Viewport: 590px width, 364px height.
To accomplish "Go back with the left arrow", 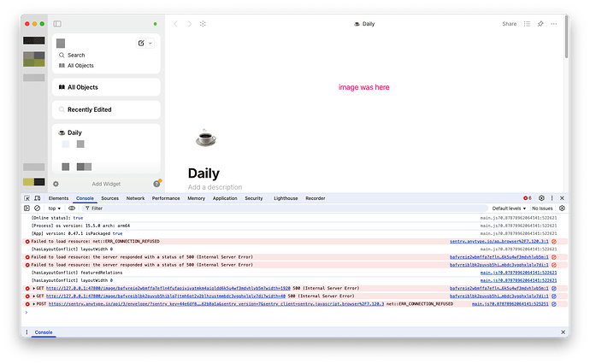I will (176, 24).
